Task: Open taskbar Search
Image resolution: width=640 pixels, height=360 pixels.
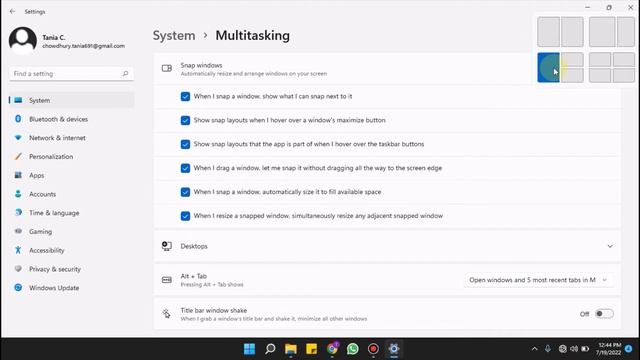Action: (x=270, y=349)
